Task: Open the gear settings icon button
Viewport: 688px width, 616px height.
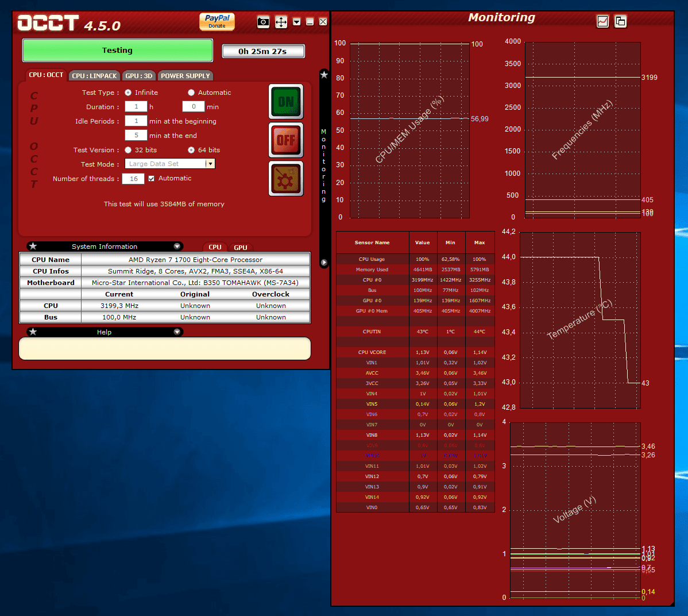Action: click(286, 179)
